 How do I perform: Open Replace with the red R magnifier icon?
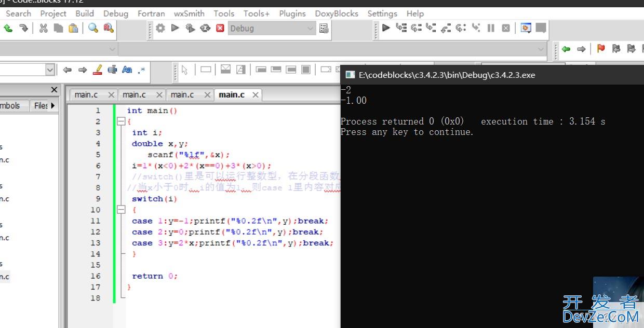click(x=108, y=28)
